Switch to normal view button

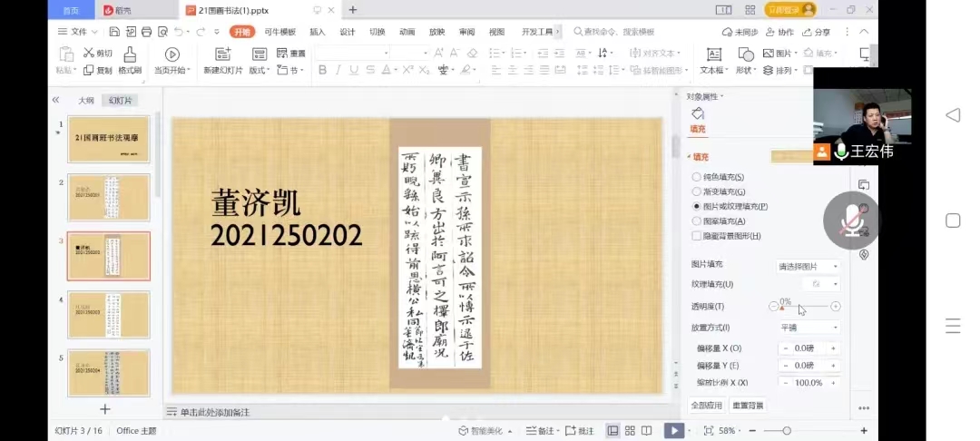(613, 430)
